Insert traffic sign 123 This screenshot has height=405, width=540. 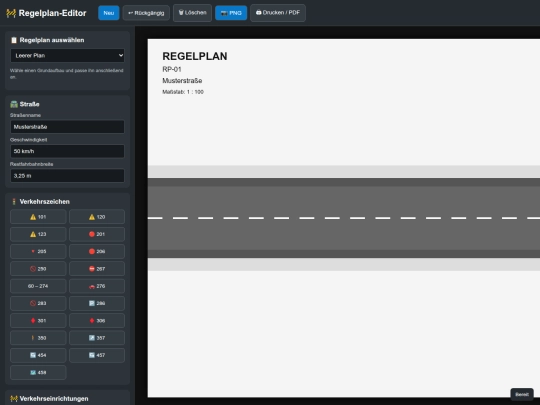(x=38, y=234)
